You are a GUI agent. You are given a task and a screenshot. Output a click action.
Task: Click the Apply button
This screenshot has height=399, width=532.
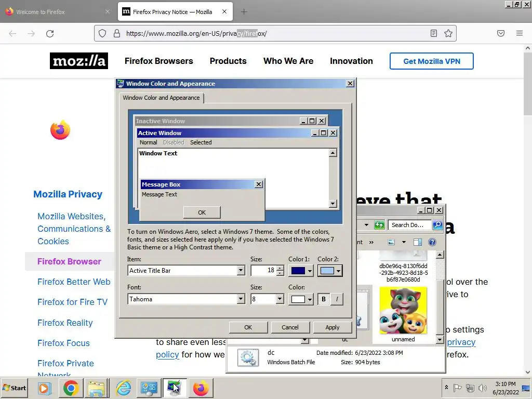pos(332,327)
